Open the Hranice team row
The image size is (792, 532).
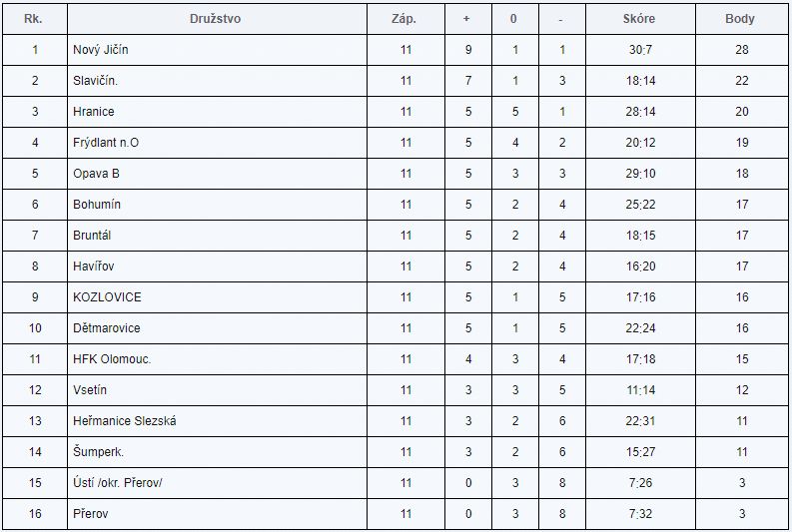[x=94, y=112]
